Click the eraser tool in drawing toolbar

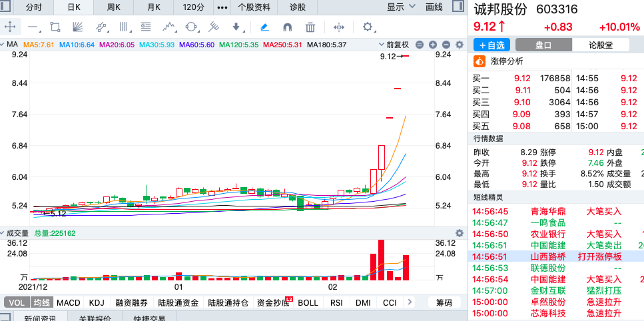(264, 27)
